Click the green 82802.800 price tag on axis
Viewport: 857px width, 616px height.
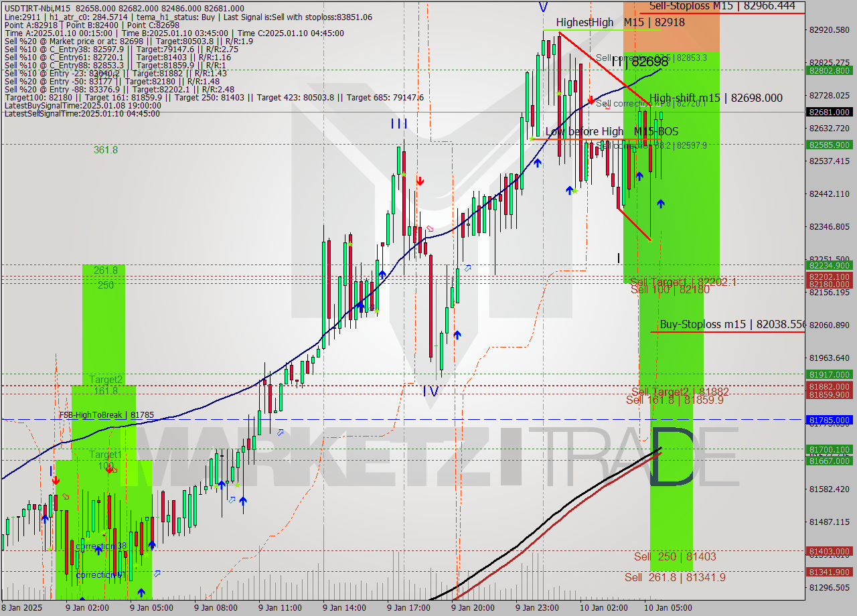pyautogui.click(x=830, y=70)
